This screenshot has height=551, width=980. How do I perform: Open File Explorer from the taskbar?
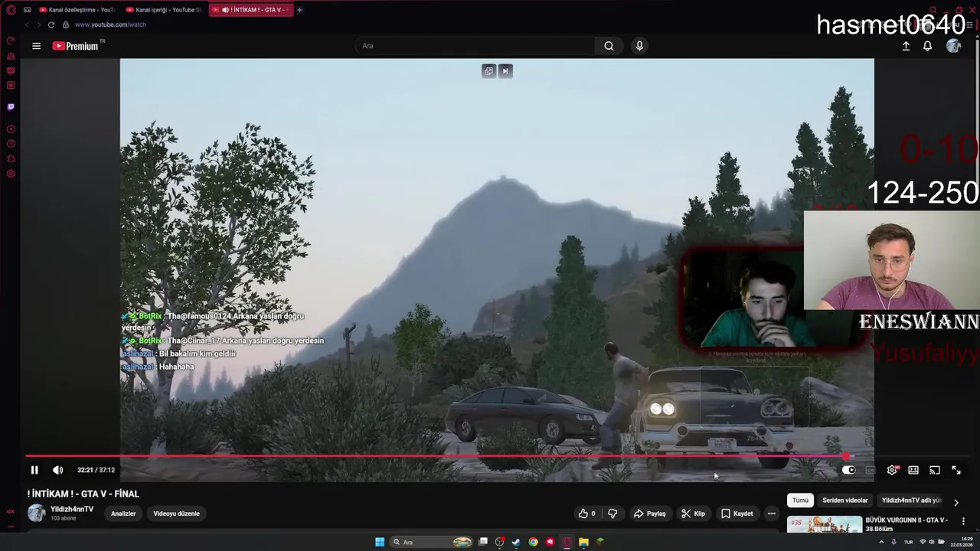pyautogui.click(x=583, y=542)
